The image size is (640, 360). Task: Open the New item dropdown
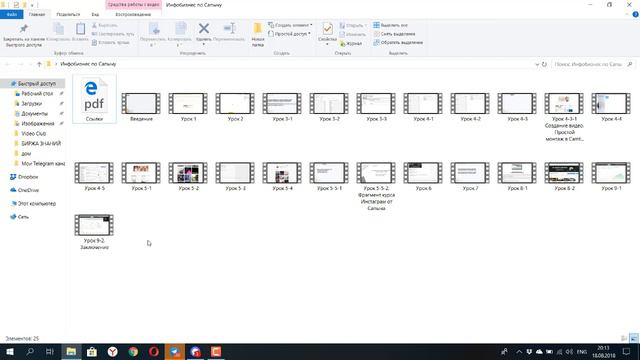coord(290,25)
